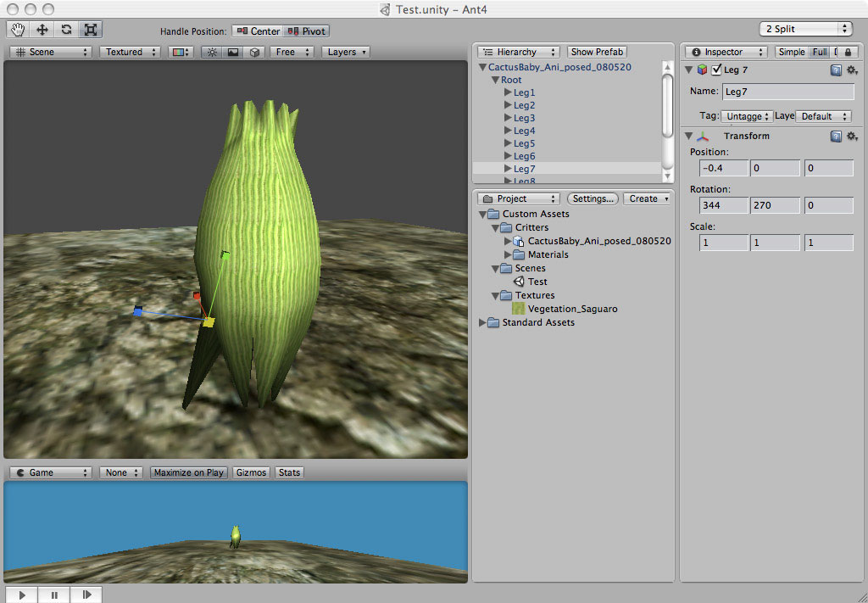Viewport: 868px width, 603px height.
Task: Open the Textured draw mode dropdown
Action: 129,52
